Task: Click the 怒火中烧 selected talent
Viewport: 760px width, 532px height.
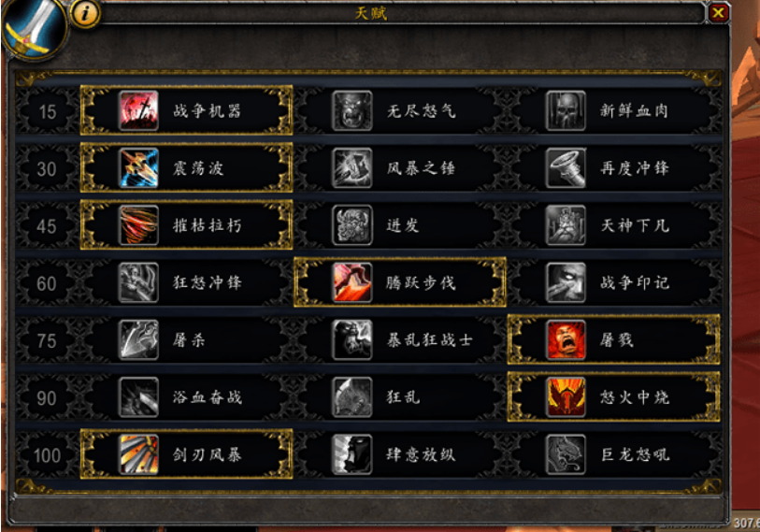Action: tap(613, 397)
